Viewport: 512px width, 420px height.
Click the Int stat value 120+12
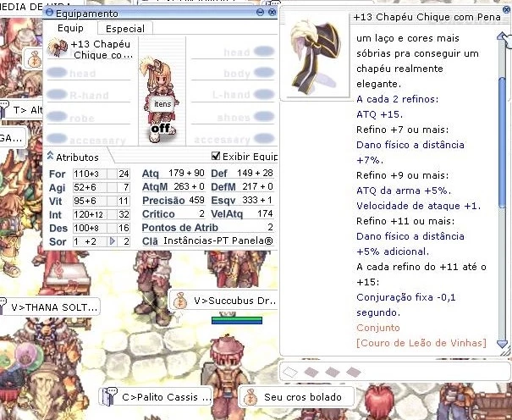pos(88,214)
